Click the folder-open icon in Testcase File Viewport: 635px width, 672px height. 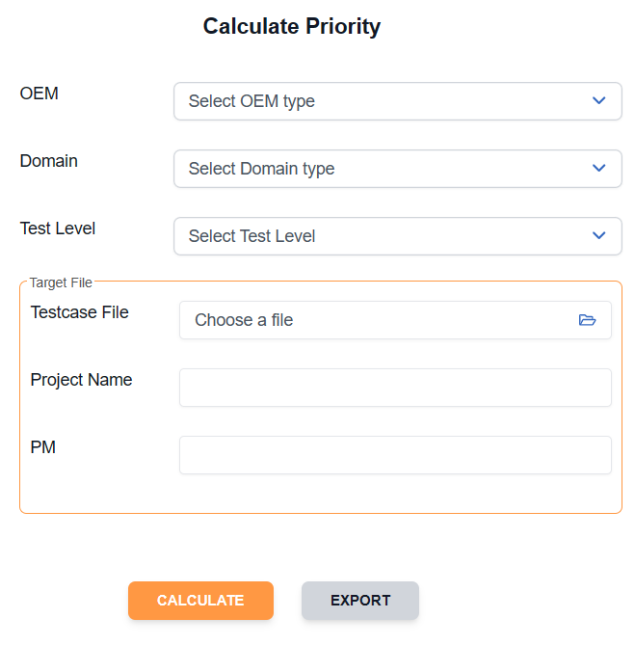[587, 320]
